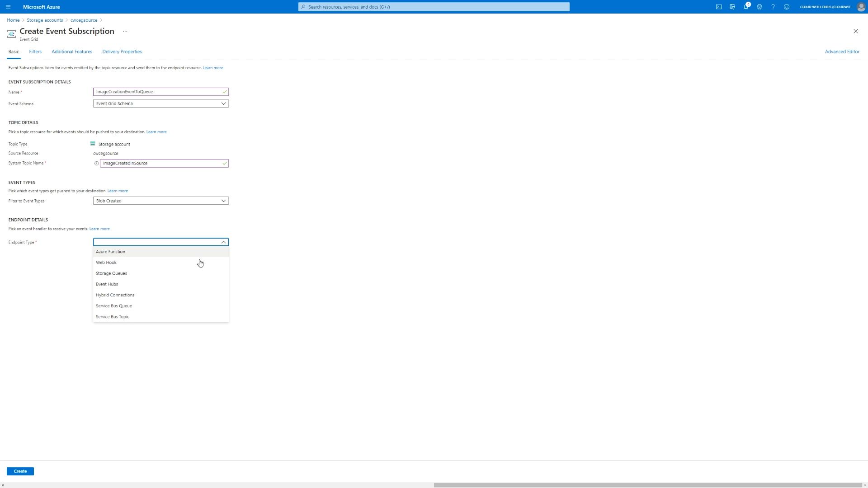Viewport: 868px width, 488px height.
Task: Click the ellipsis next to Create Event Subscription
Action: pyautogui.click(x=125, y=31)
